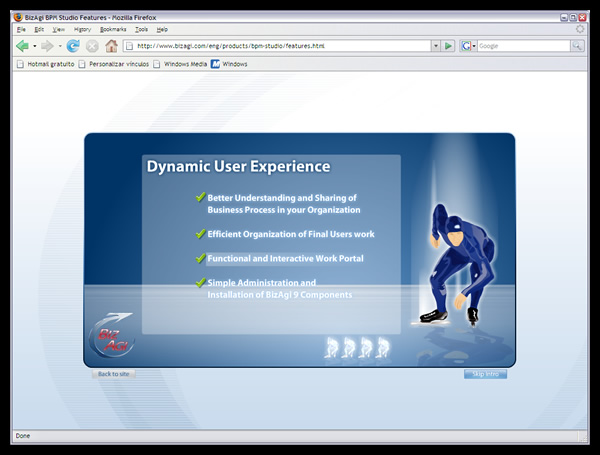
Task: Click the search magnifier button
Action: point(577,46)
